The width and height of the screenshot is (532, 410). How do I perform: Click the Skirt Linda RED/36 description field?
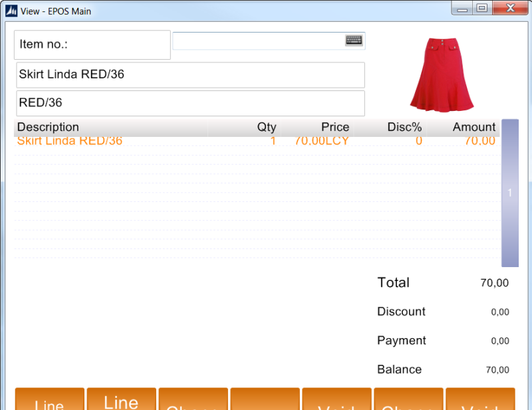coord(190,74)
